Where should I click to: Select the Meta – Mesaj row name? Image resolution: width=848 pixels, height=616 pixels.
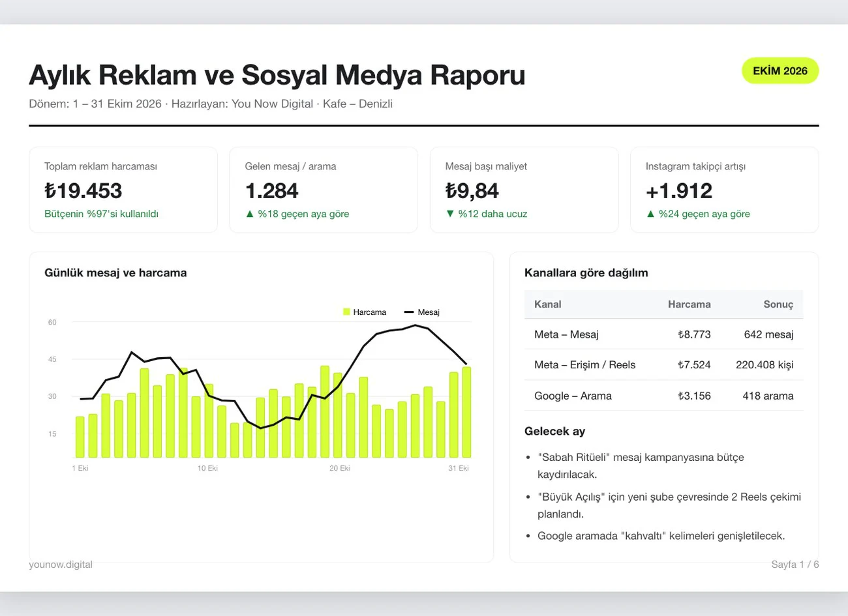[566, 334]
